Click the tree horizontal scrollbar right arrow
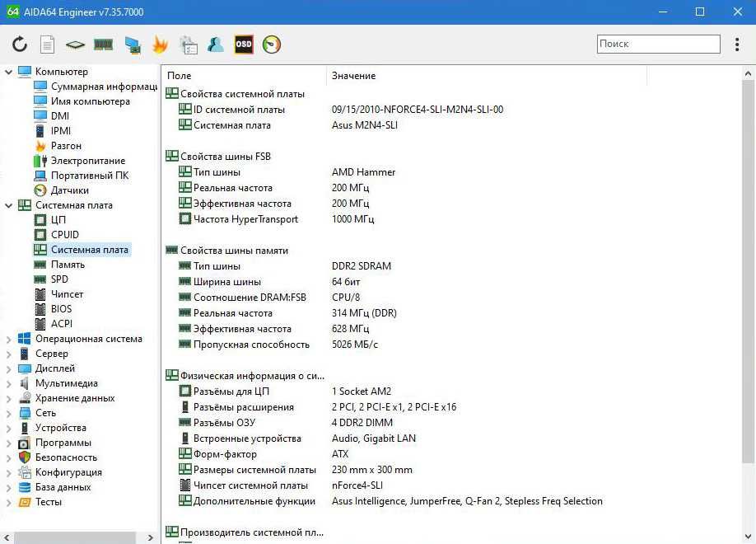This screenshot has height=544, width=756. [151, 537]
